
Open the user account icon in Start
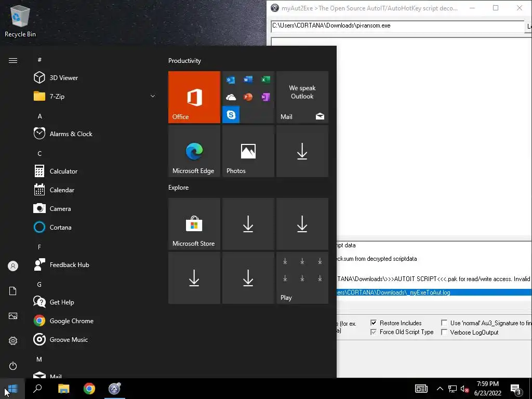[13, 266]
